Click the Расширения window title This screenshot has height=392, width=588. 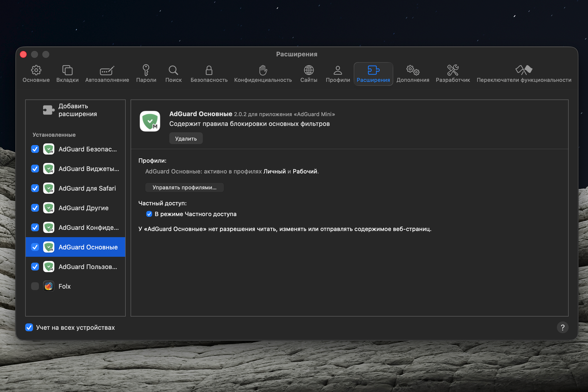point(297,54)
